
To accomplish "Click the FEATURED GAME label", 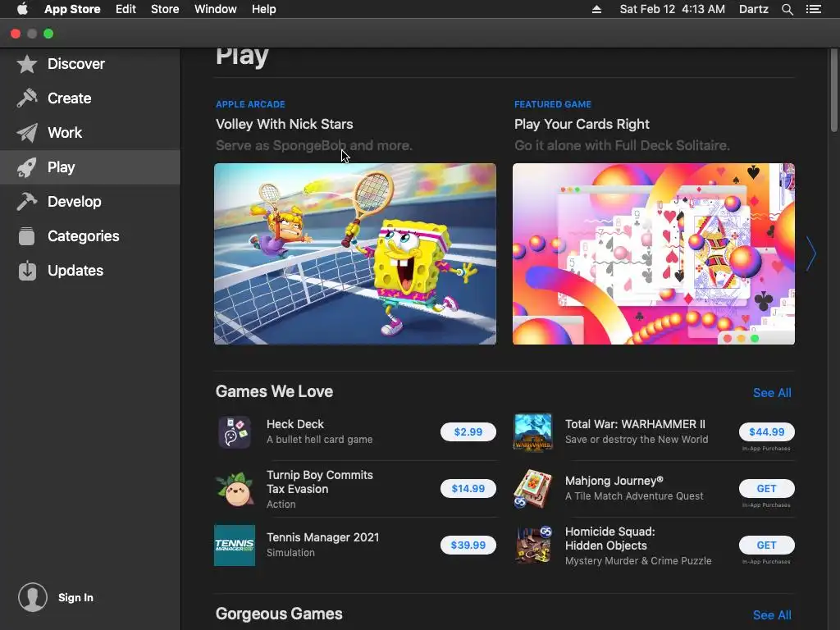I will tap(553, 104).
